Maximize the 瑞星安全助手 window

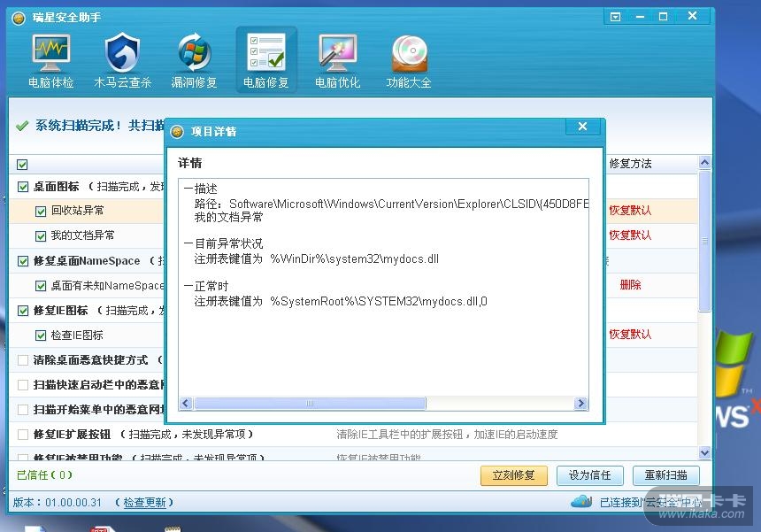[x=663, y=17]
